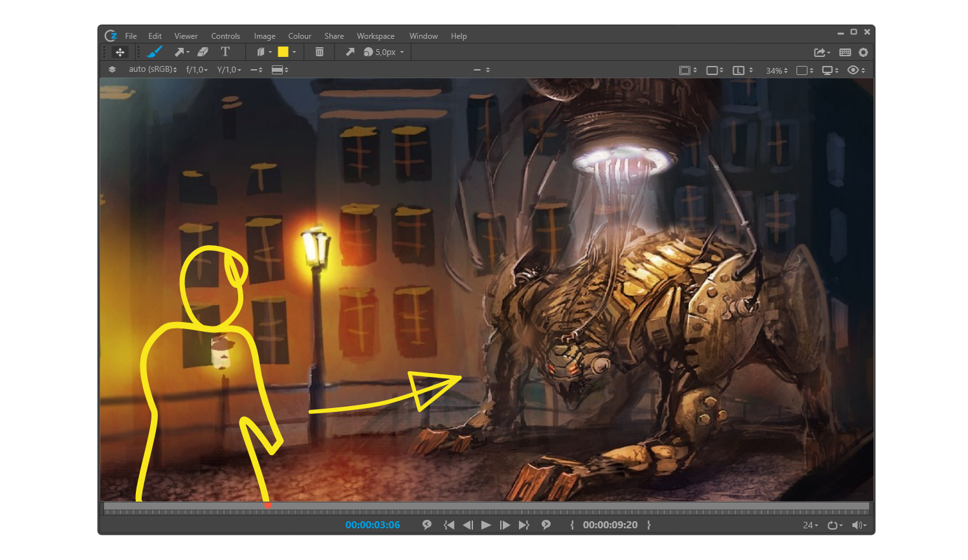
Task: Go to the last frame
Action: (x=524, y=525)
